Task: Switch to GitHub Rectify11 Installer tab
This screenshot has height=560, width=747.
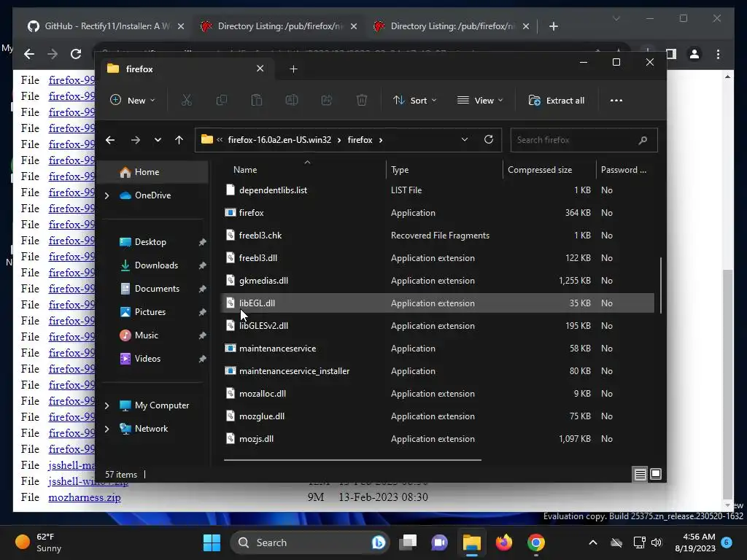Action: click(x=107, y=26)
